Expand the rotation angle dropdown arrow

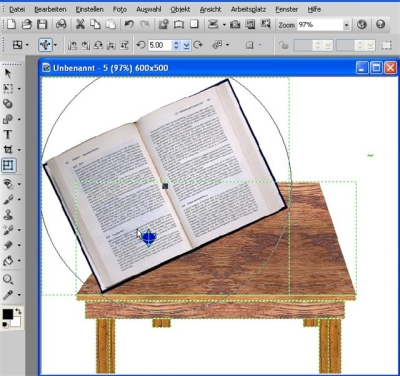[186, 45]
